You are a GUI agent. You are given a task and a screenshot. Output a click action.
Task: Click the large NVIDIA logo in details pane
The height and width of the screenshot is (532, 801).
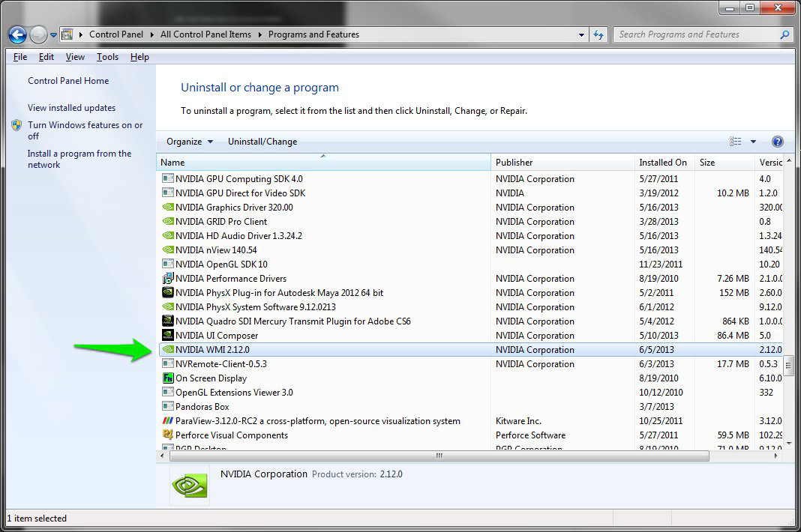[190, 486]
